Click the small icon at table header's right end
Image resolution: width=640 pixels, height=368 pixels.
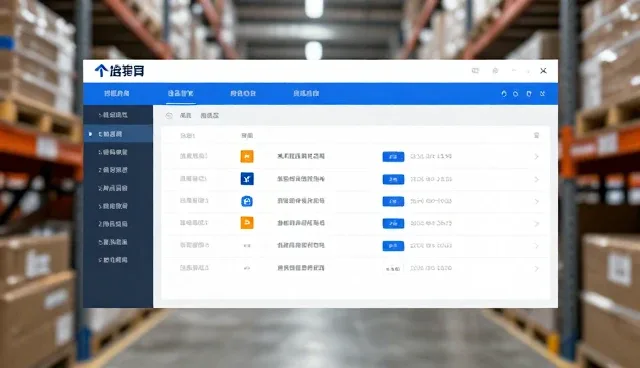coord(537,135)
